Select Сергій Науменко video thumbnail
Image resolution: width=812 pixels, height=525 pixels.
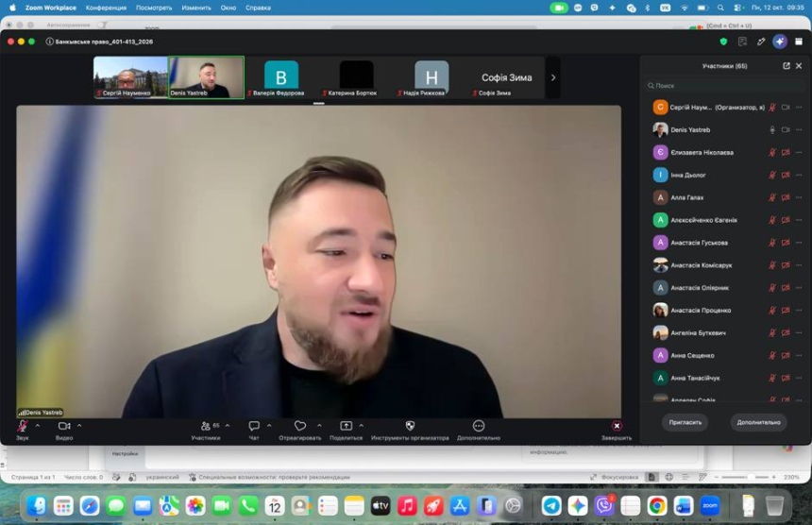pyautogui.click(x=130, y=77)
